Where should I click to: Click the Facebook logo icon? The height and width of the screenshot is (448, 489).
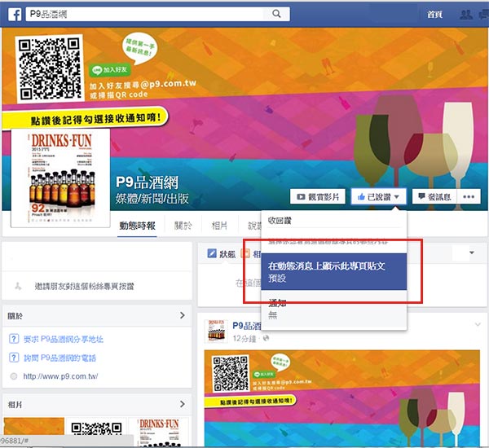coord(15,15)
